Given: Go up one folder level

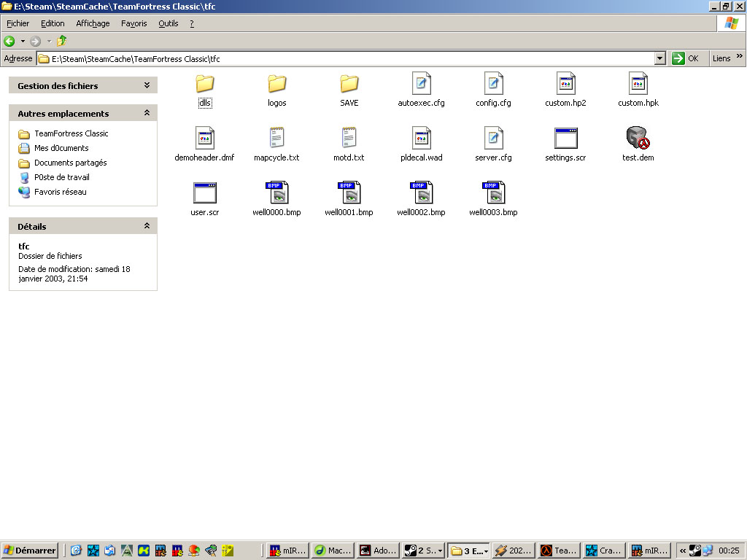Looking at the screenshot, I should pos(62,41).
